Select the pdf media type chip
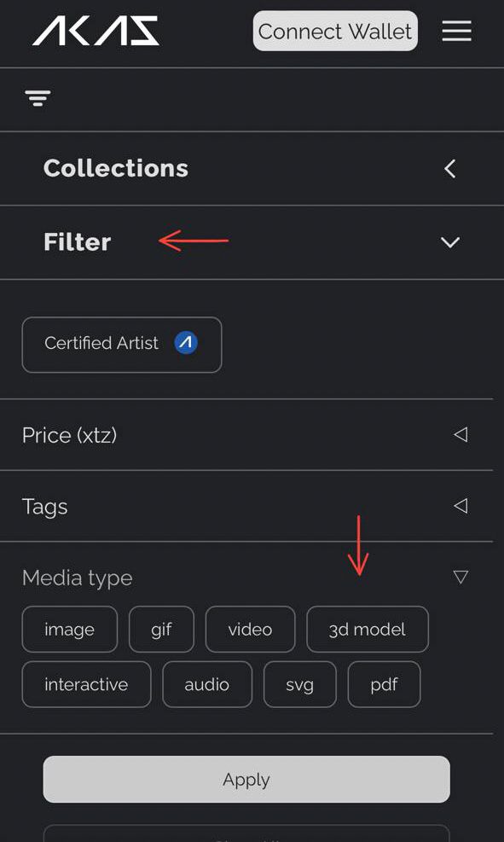Image resolution: width=504 pixels, height=842 pixels. tap(385, 684)
